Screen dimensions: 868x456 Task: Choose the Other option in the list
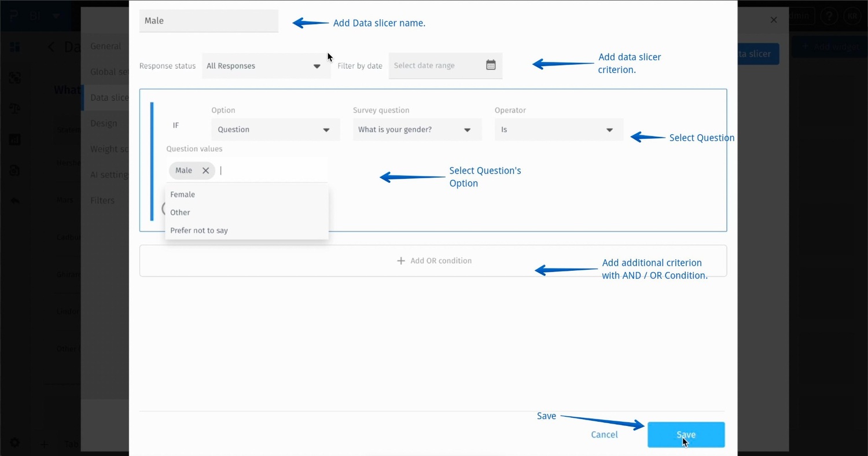181,212
